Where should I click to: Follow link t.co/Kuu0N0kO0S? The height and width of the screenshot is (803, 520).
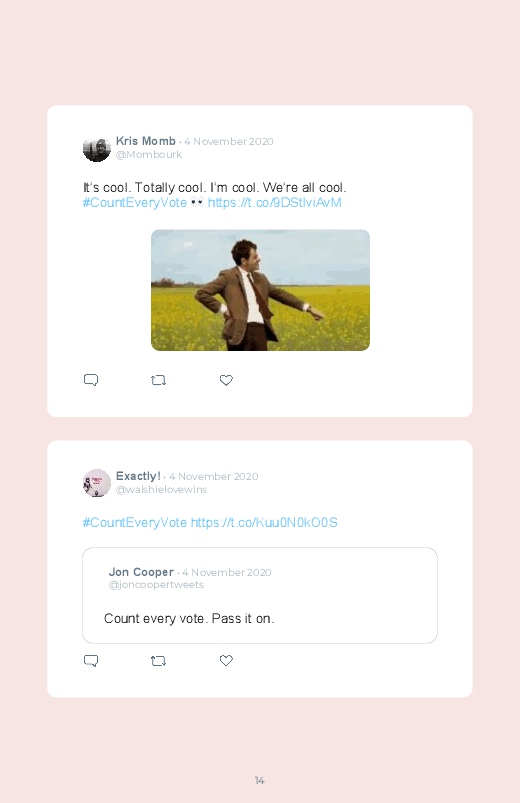264,523
